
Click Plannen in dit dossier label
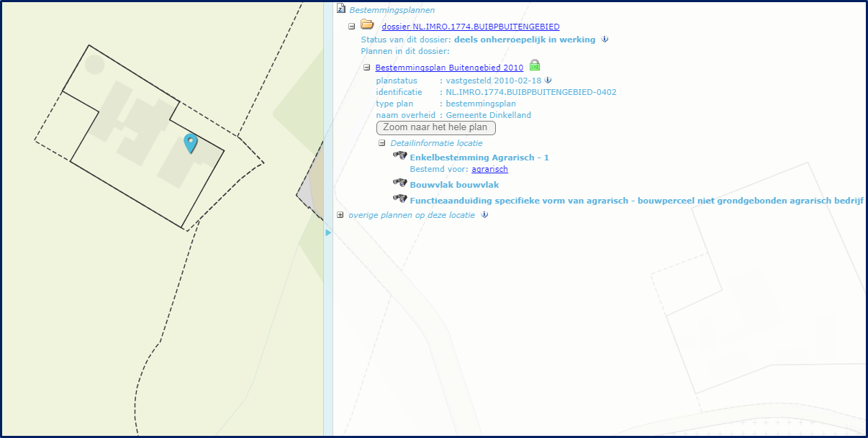(405, 51)
